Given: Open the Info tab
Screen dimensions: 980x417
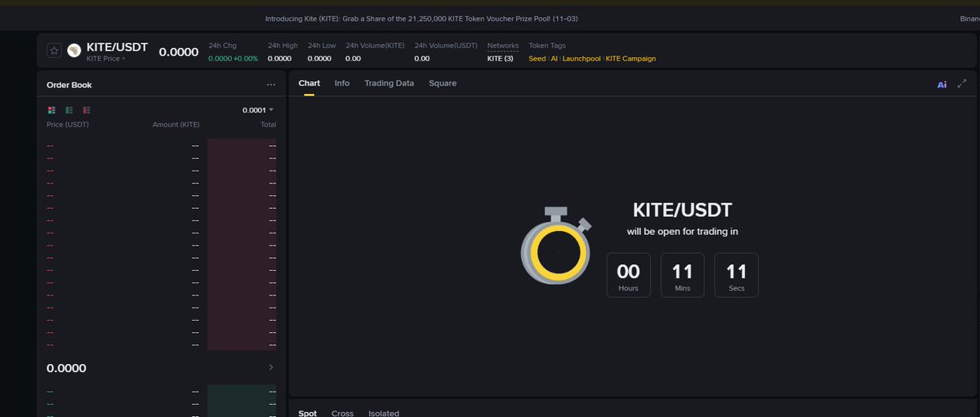Looking at the screenshot, I should [x=342, y=83].
